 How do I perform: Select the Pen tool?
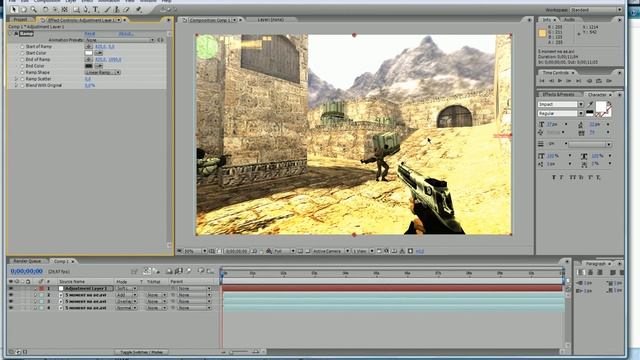click(86, 9)
